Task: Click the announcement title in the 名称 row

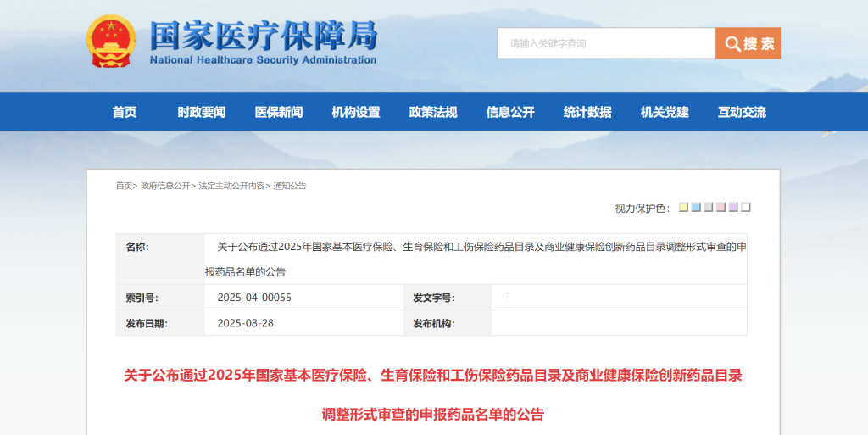Action: 476,259
